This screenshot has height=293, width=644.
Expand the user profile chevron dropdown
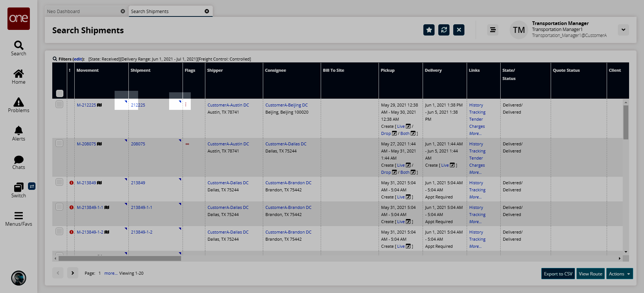(x=623, y=30)
